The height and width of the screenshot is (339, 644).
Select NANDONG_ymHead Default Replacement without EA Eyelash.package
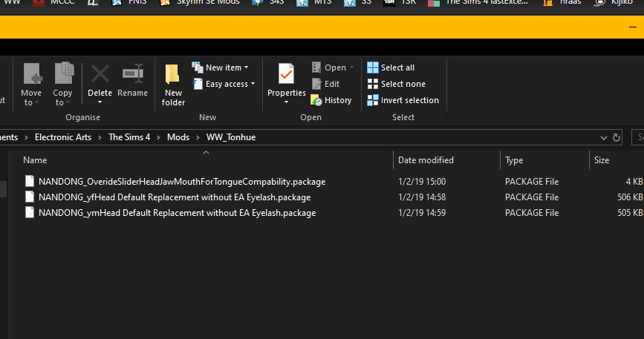pos(177,213)
